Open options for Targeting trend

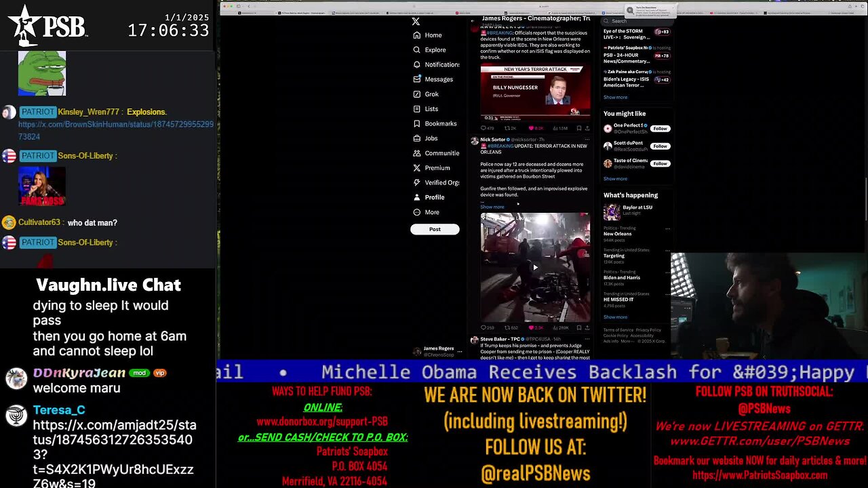click(667, 250)
